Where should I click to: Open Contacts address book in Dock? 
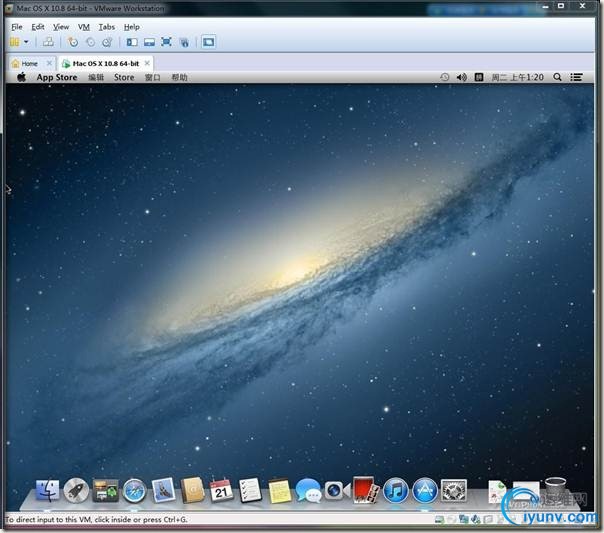click(x=193, y=490)
